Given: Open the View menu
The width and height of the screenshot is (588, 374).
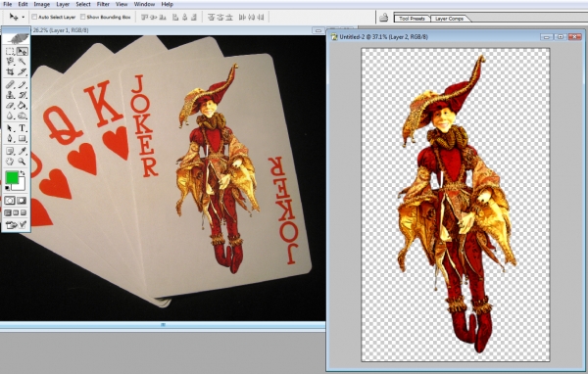Looking at the screenshot, I should (x=122, y=4).
